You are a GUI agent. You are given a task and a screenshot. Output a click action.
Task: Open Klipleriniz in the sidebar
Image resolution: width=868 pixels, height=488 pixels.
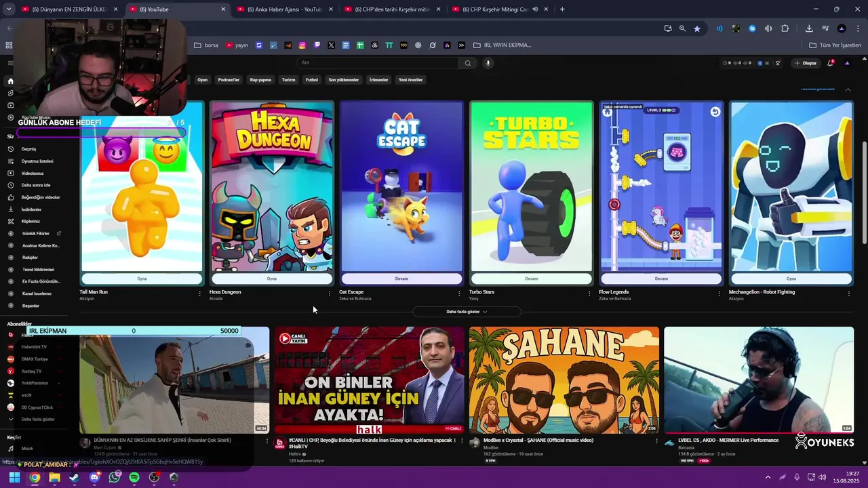point(31,221)
